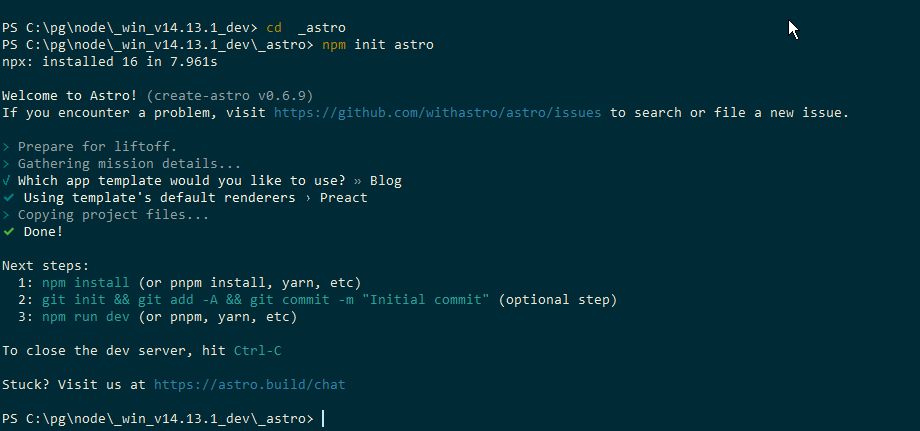Click the "npm init astro" command text

[378, 45]
